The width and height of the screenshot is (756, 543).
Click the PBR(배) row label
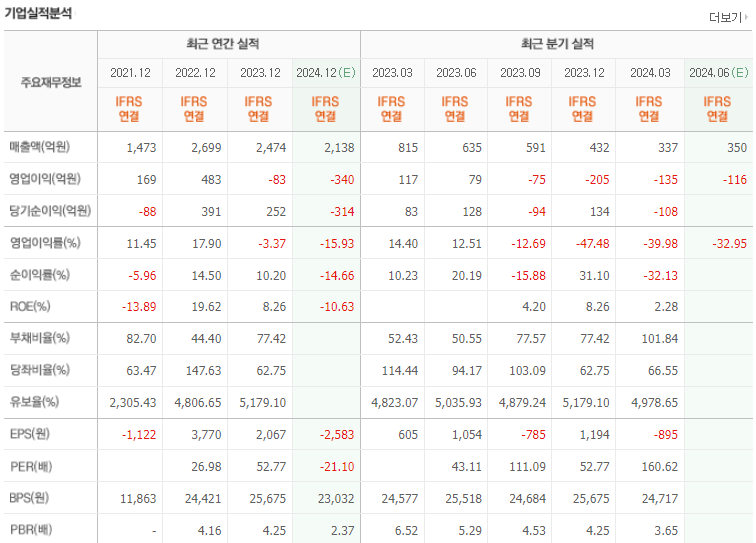point(31,529)
